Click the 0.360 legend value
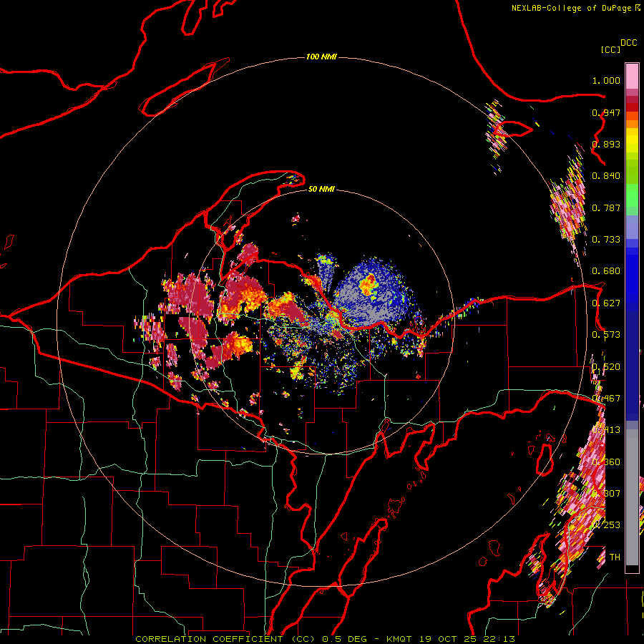Viewport: 644px width, 644px height. [606, 462]
